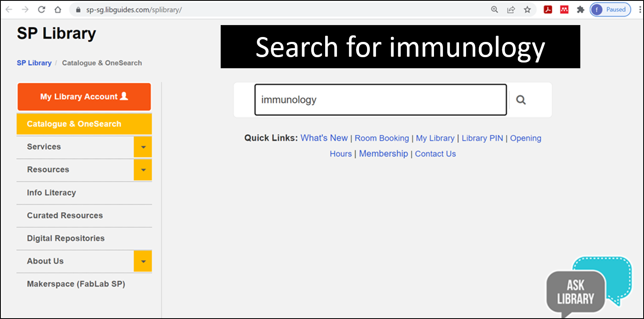644x319 pixels.
Task: Expand the Resources menu
Action: click(143, 170)
